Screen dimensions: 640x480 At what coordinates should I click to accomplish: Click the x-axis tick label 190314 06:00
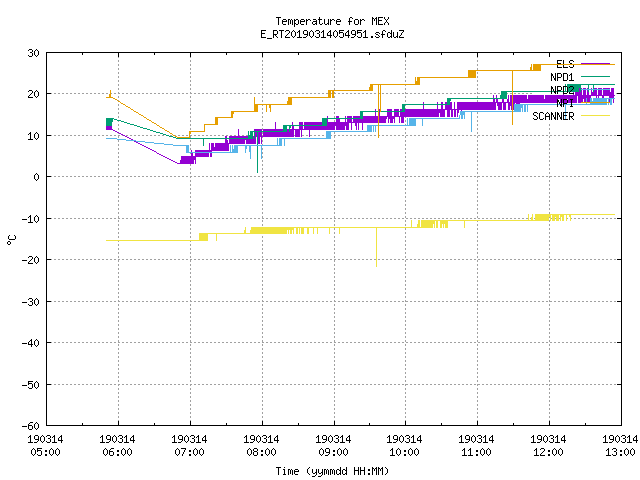point(117,446)
